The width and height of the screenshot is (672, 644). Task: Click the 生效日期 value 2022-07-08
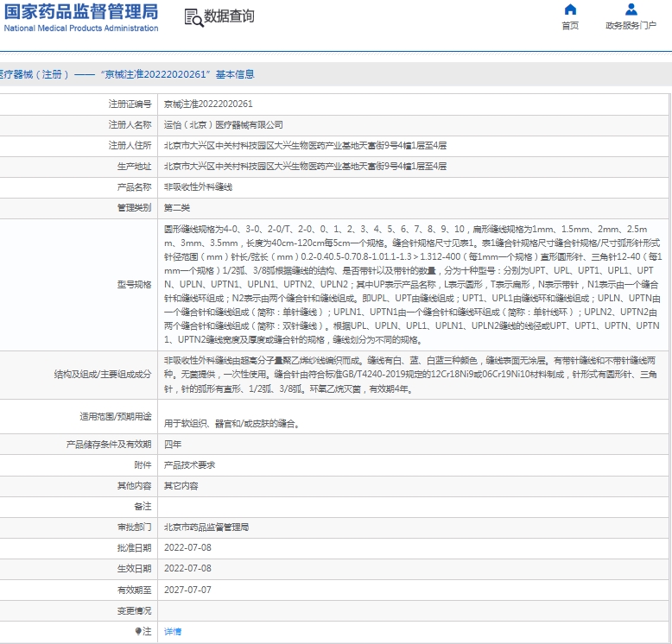pos(187,568)
